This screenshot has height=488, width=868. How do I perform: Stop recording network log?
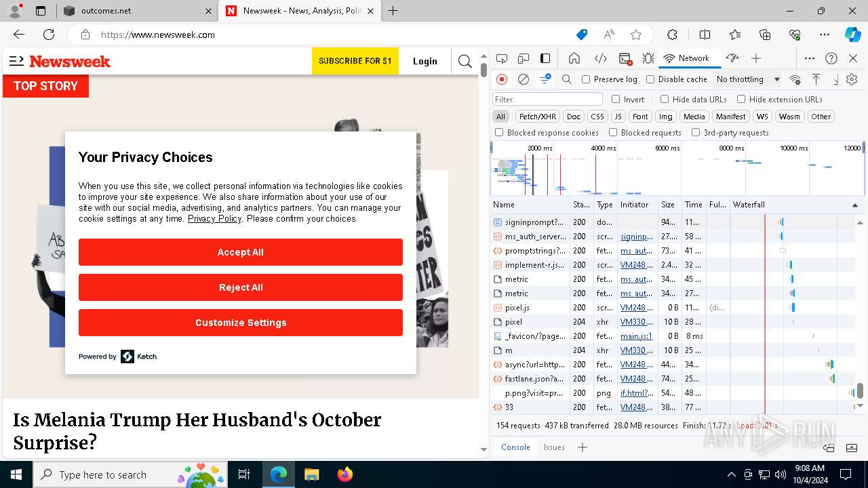coord(502,79)
